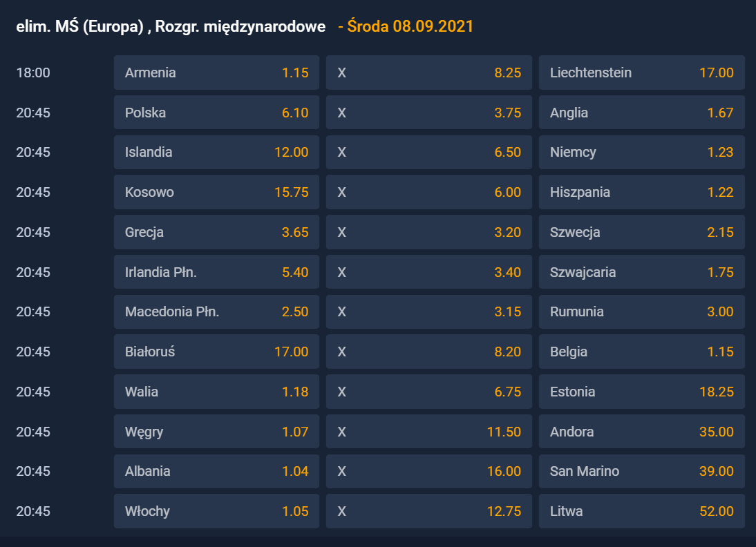
Task: Choose Szwajcaria odds 1.75
Action: (642, 272)
